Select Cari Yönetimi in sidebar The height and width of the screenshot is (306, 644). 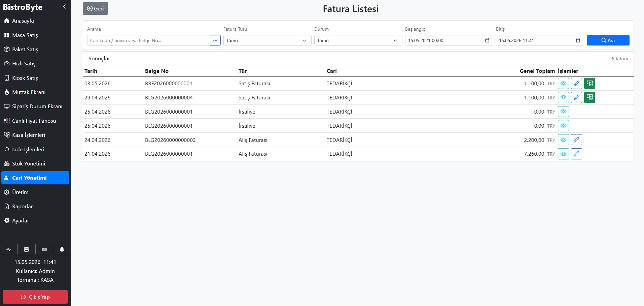pos(35,178)
